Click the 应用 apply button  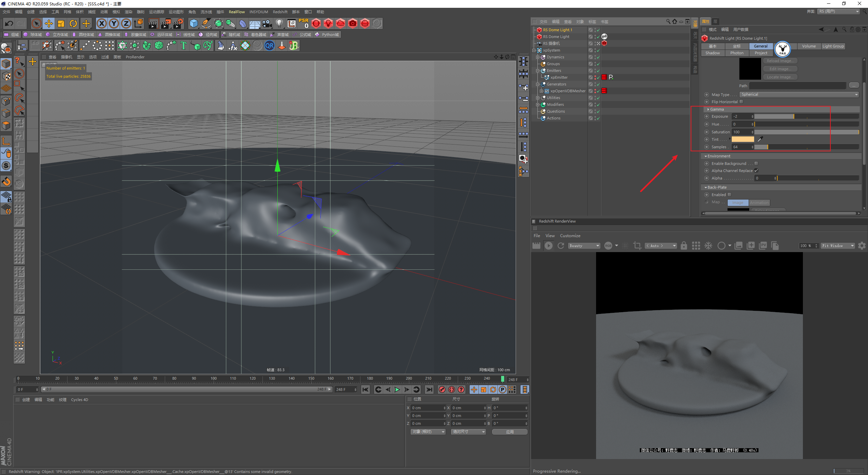(x=509, y=432)
